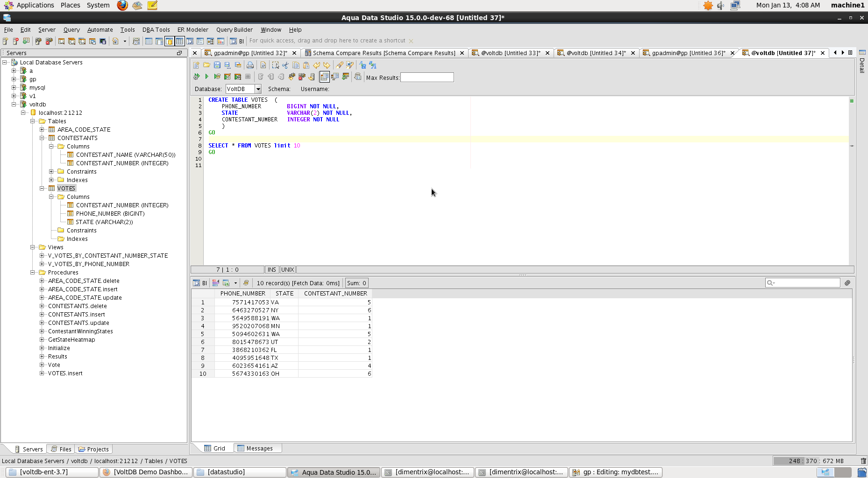Viewport: 868px width, 478px height.
Task: Click the Delete Server icon with red mark
Action: point(16,41)
